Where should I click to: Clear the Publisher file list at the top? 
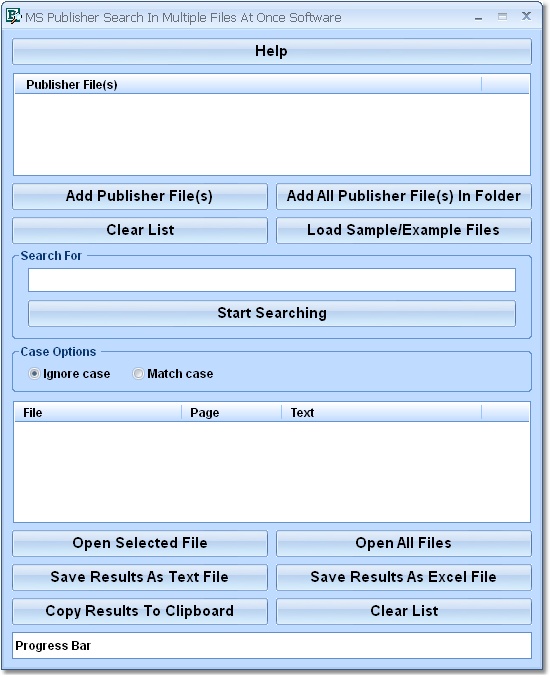click(140, 230)
